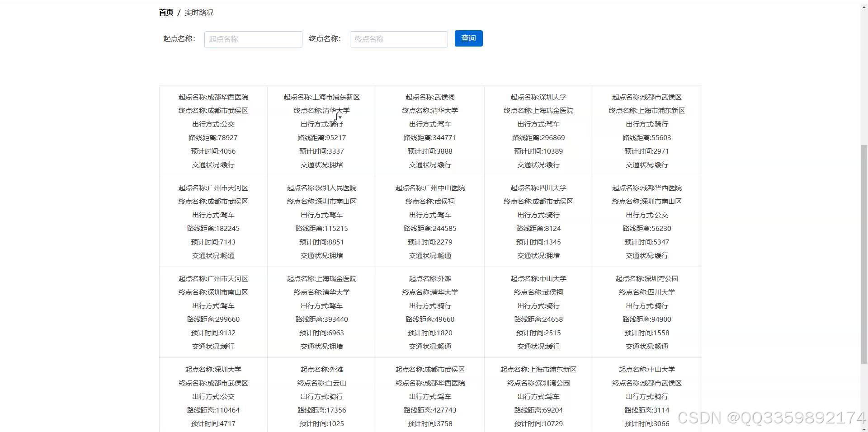Select text 起点名称:上海瑞金医院
Image resolution: width=868 pixels, height=432 pixels.
point(322,279)
